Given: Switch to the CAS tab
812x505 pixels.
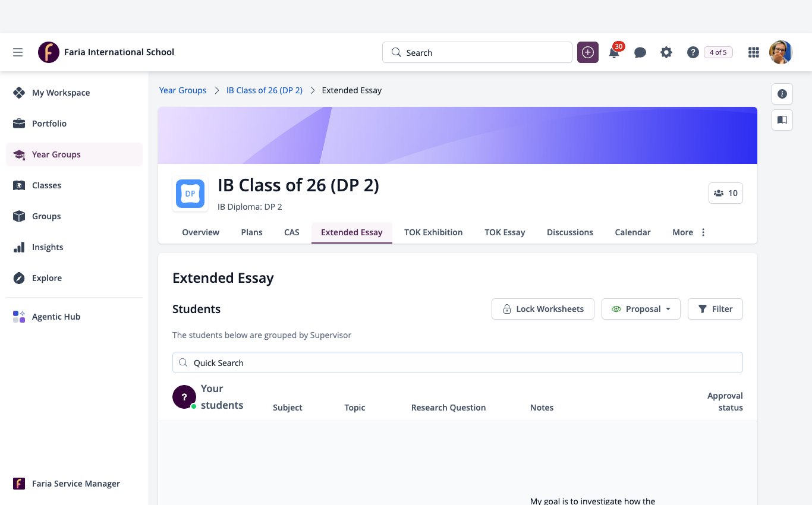Looking at the screenshot, I should 292,232.
